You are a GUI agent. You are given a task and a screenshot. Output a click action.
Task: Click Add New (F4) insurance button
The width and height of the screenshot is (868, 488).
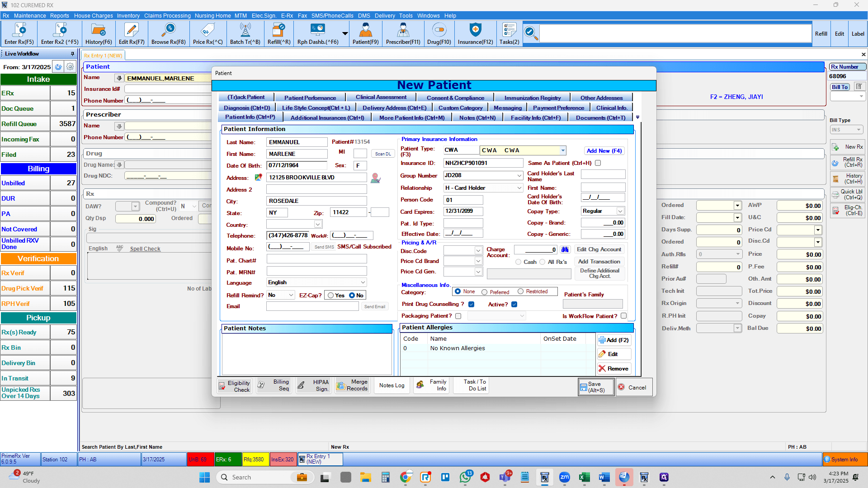click(604, 151)
